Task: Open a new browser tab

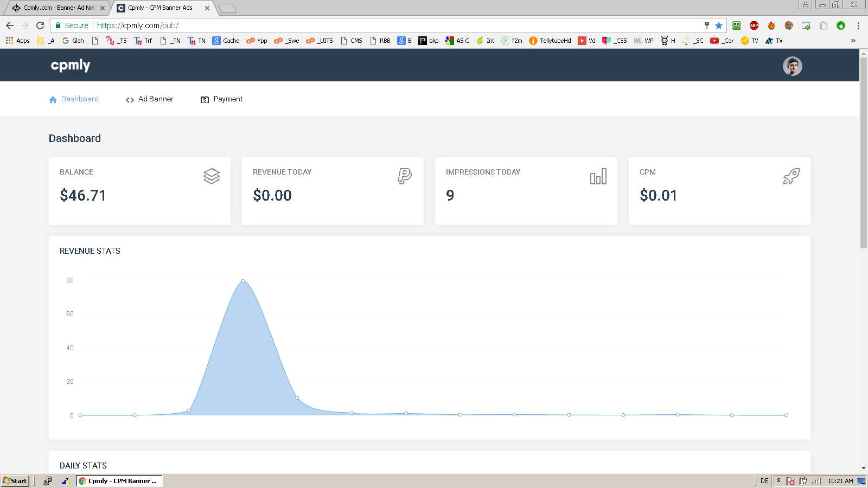Action: click(227, 8)
